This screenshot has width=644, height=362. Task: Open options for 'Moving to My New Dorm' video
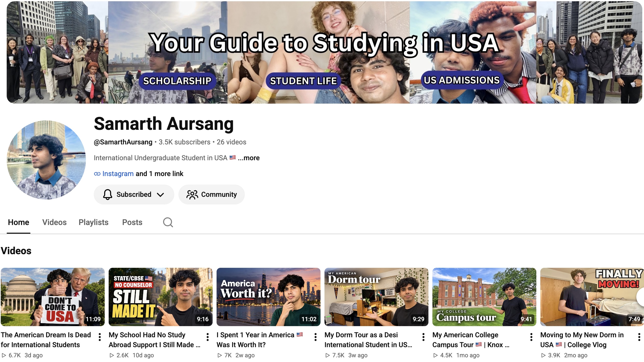(639, 337)
